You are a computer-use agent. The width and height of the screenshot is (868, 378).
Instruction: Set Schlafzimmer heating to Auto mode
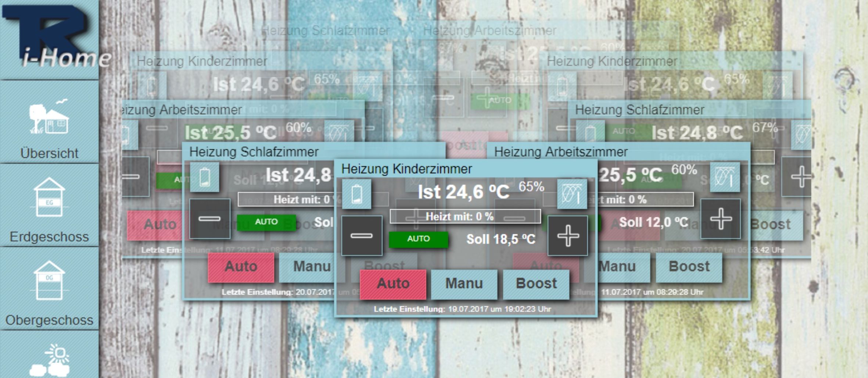(241, 267)
